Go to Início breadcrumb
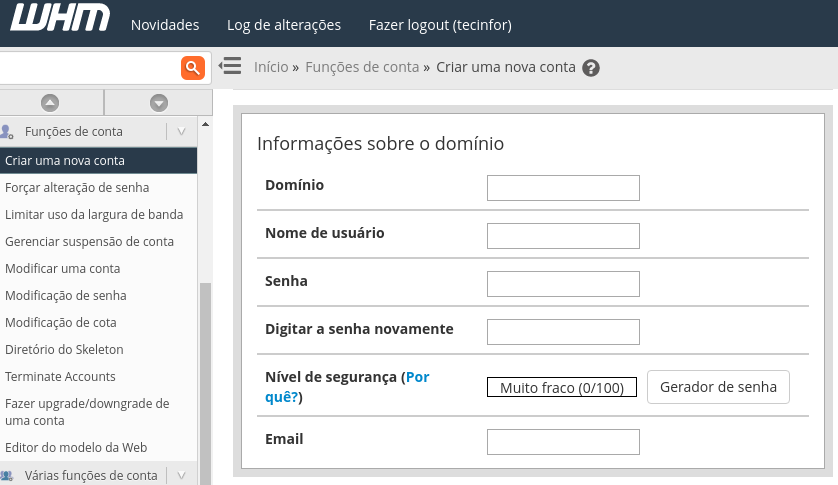The image size is (838, 485). click(x=271, y=67)
